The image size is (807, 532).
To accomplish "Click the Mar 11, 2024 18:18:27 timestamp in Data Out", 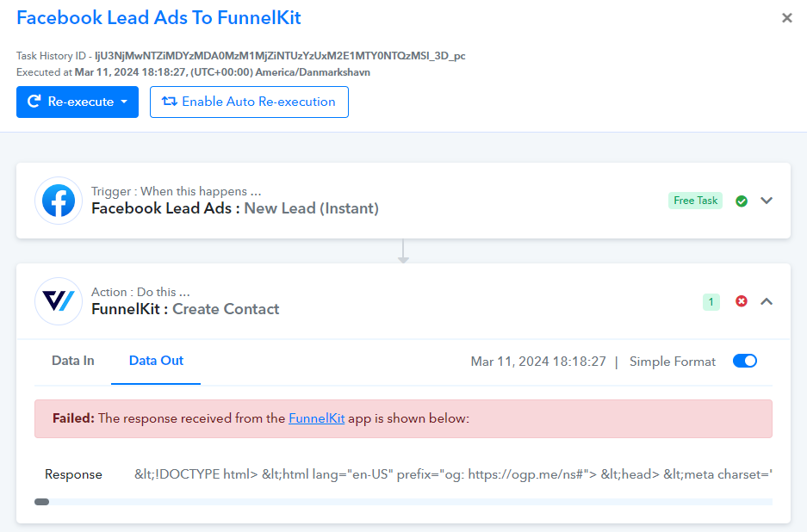I will pos(538,362).
